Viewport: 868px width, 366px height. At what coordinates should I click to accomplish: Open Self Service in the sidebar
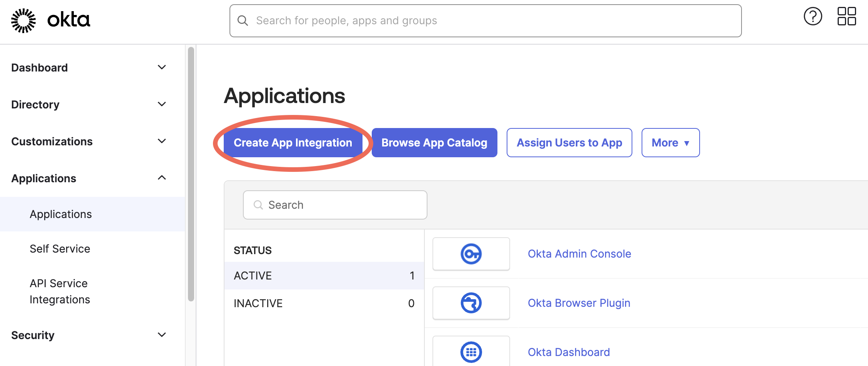tap(60, 249)
